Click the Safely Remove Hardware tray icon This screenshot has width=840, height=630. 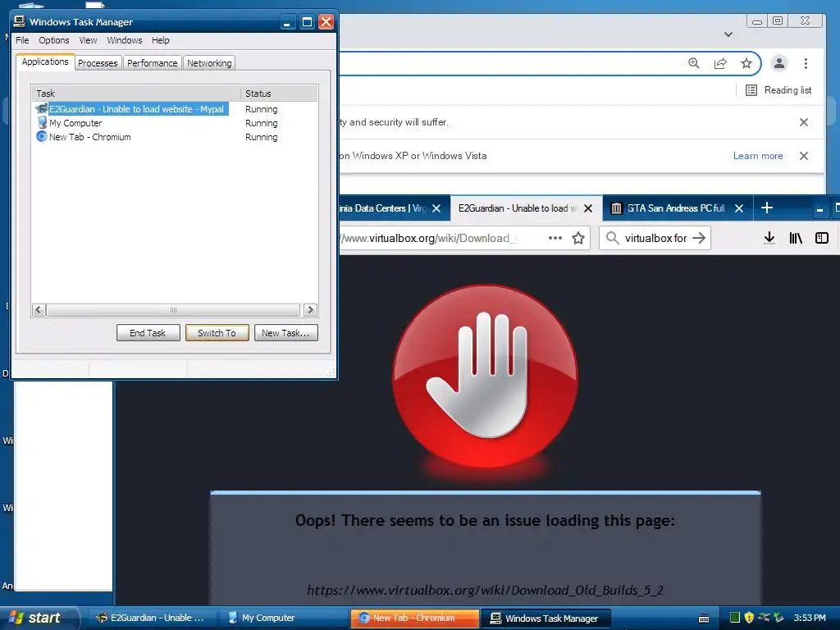pyautogui.click(x=778, y=618)
